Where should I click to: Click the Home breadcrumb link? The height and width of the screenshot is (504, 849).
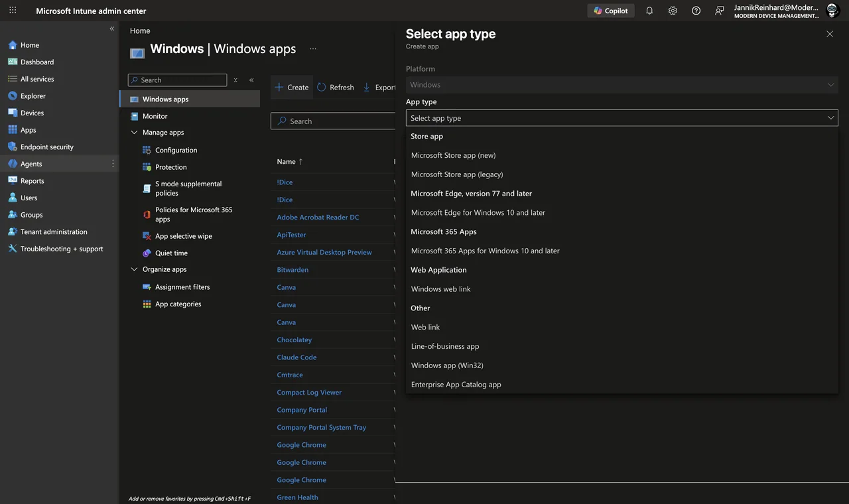click(x=140, y=31)
